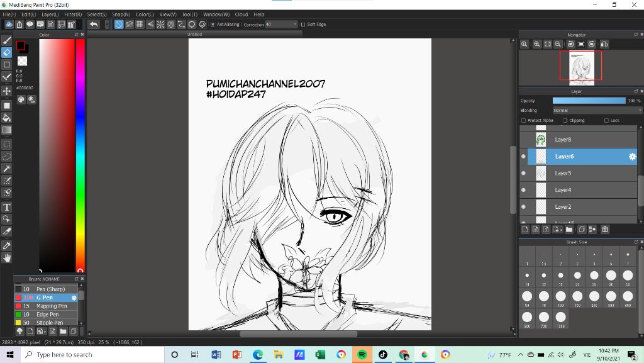644x363 pixels.
Task: Click duplicate layer icon
Action: point(582,230)
